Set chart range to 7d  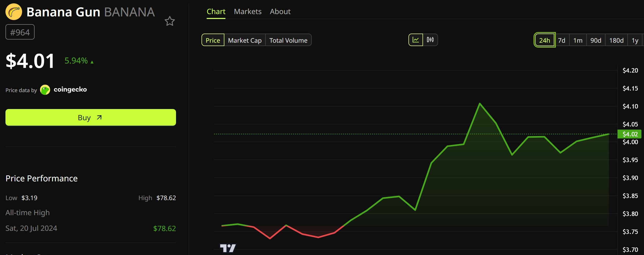(562, 40)
